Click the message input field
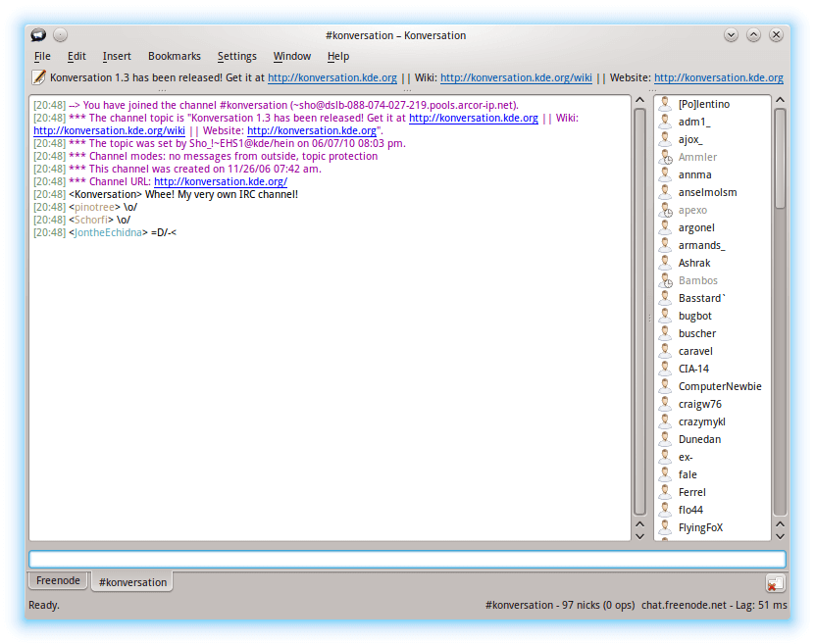 (406, 559)
